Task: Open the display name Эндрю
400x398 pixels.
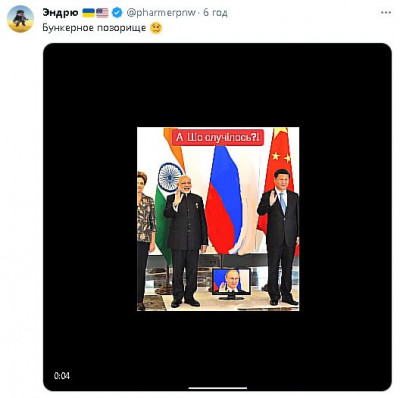Action: [60, 13]
